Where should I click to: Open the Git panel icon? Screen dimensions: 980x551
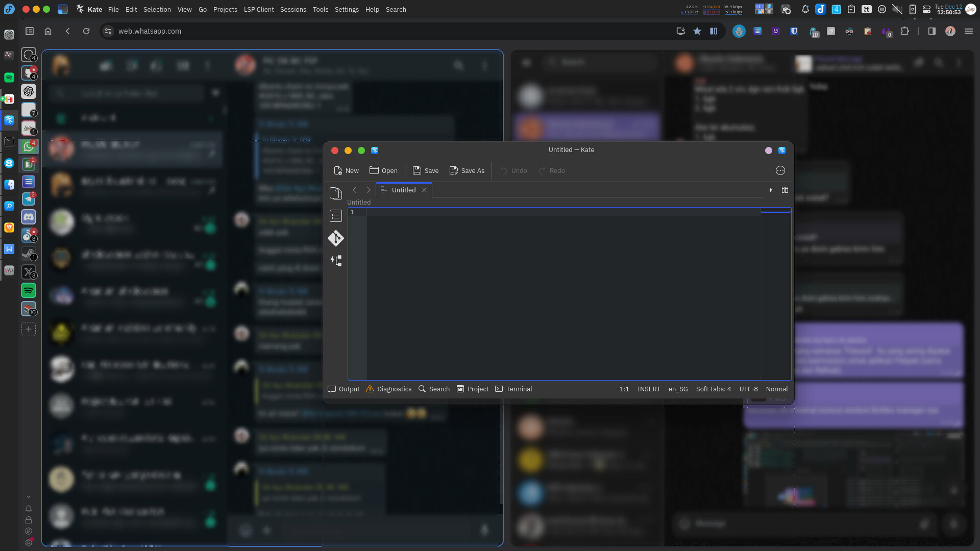coord(335,238)
